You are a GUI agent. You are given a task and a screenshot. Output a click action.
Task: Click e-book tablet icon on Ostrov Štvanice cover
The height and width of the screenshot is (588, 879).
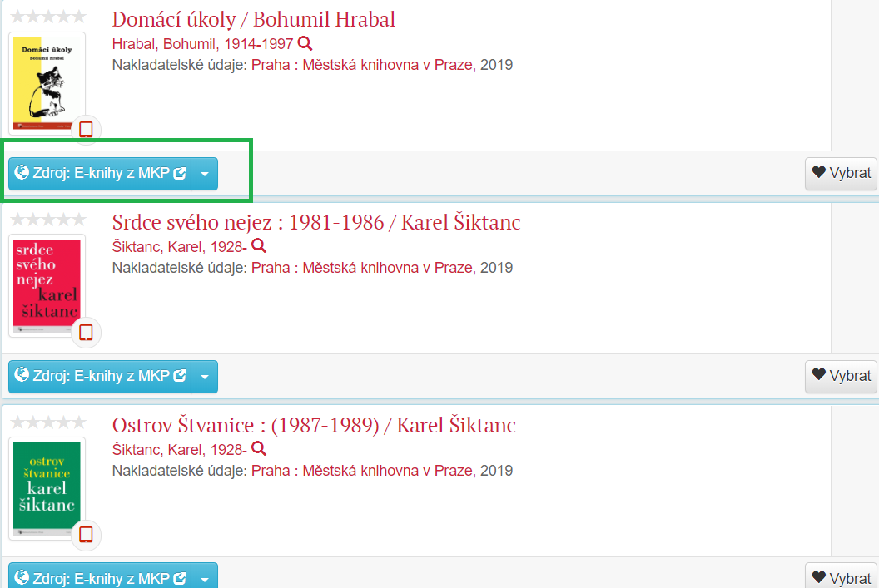(86, 535)
